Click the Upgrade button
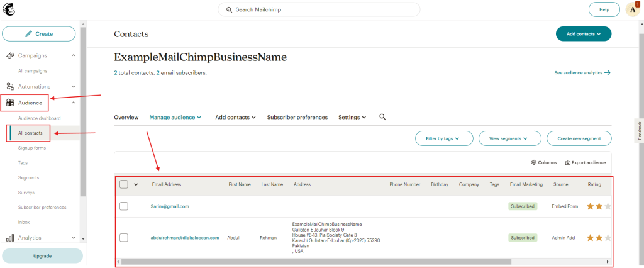This screenshot has width=644, height=268. (42, 255)
